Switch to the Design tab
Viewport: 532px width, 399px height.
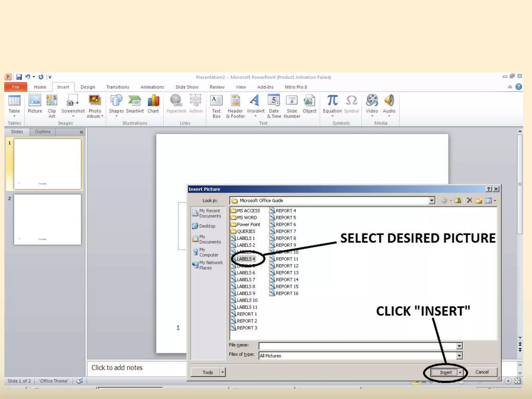point(88,87)
